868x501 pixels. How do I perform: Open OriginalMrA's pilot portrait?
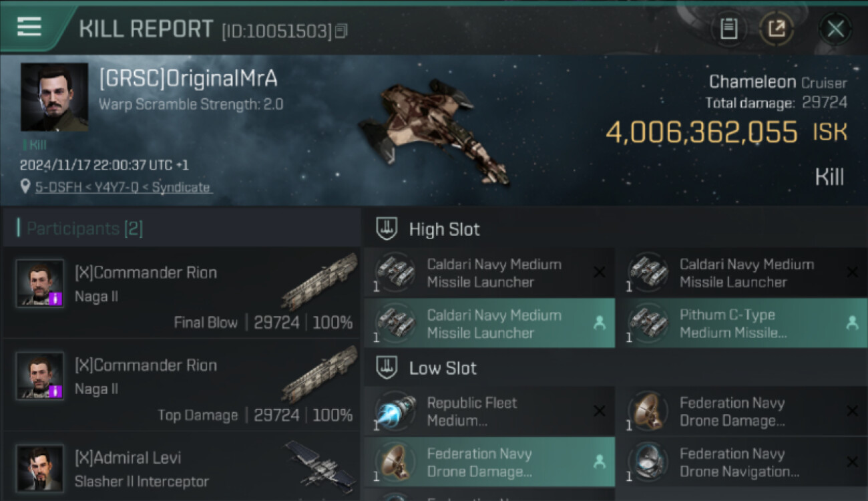[54, 97]
